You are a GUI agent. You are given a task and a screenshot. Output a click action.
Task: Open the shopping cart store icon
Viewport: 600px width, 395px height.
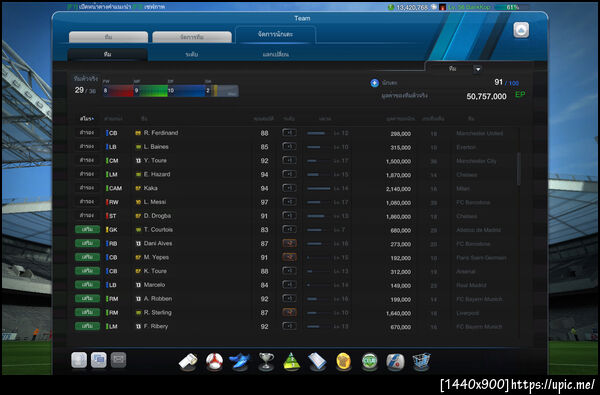(x=421, y=361)
